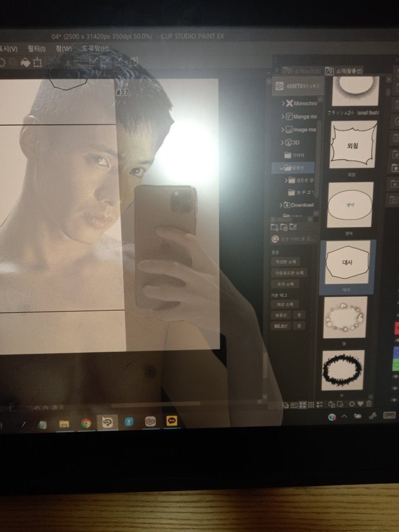Open KakaoTalk from the taskbar
This screenshot has width=399, height=532.
(171, 421)
